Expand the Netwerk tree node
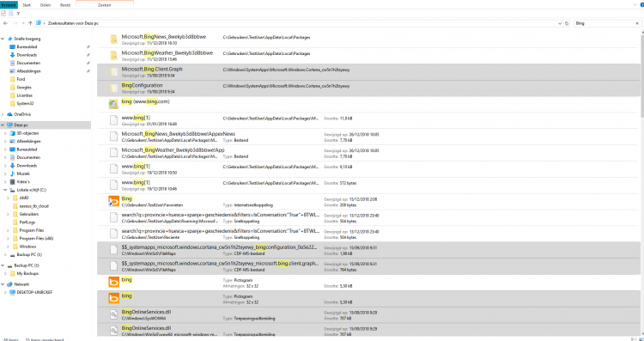The height and width of the screenshot is (341, 644). [3, 284]
